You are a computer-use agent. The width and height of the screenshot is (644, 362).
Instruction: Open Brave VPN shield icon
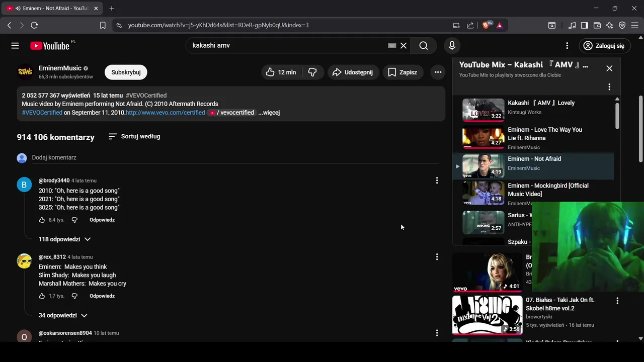[622, 25]
